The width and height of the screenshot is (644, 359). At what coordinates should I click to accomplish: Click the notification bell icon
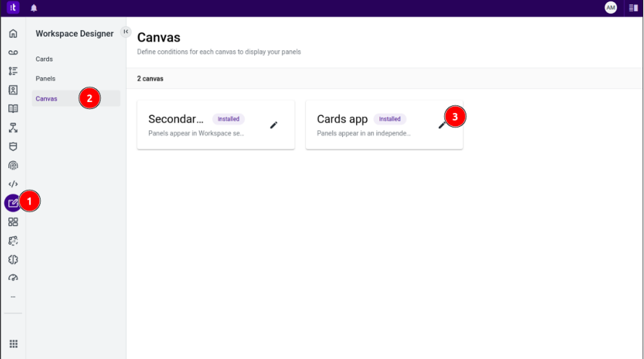34,8
